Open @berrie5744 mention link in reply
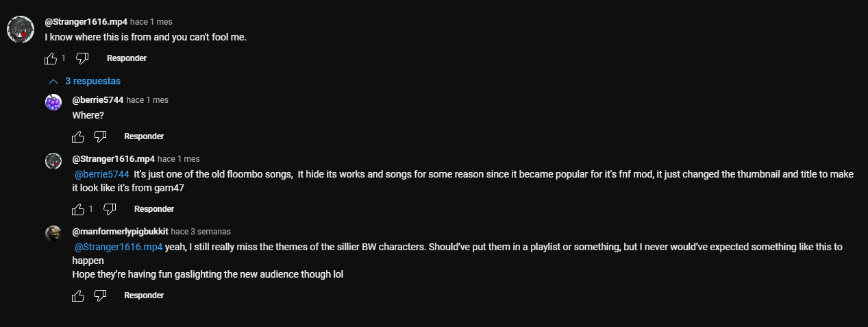The image size is (868, 327). 101,174
